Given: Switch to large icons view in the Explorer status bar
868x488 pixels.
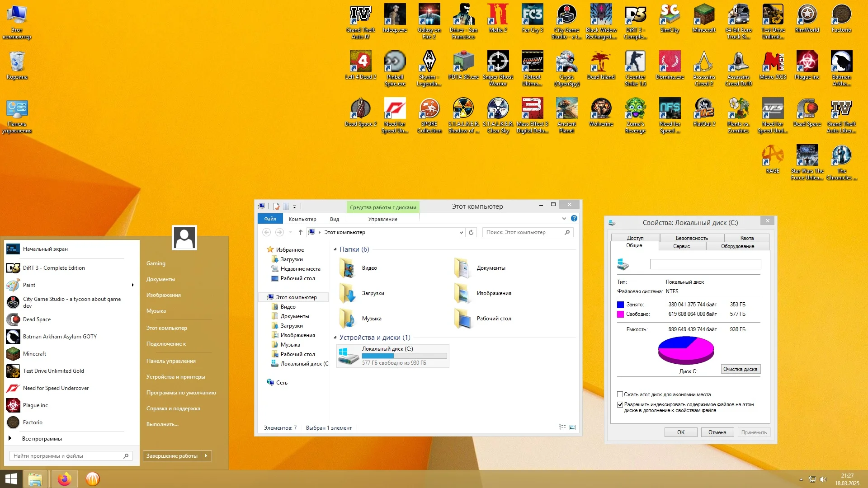Looking at the screenshot, I should coord(572,427).
